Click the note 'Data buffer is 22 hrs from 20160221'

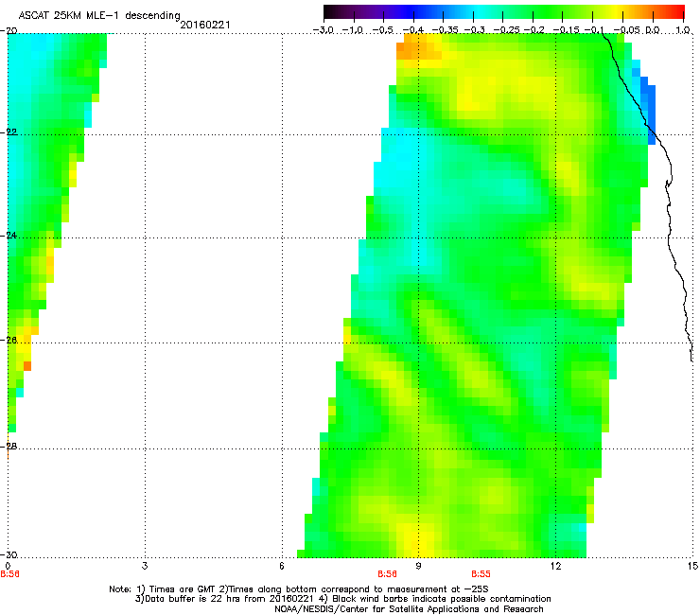click(x=224, y=599)
